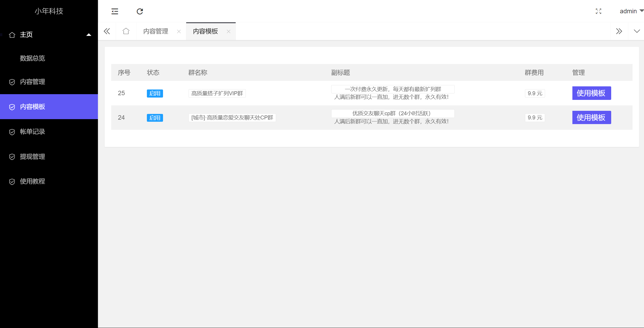Viewport: 644px width, 328px height.
Task: Open the admin account dropdown
Action: click(630, 11)
